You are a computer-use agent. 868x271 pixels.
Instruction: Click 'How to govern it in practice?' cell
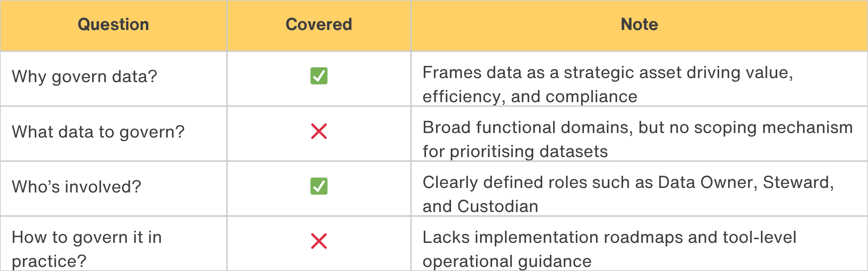point(86,249)
